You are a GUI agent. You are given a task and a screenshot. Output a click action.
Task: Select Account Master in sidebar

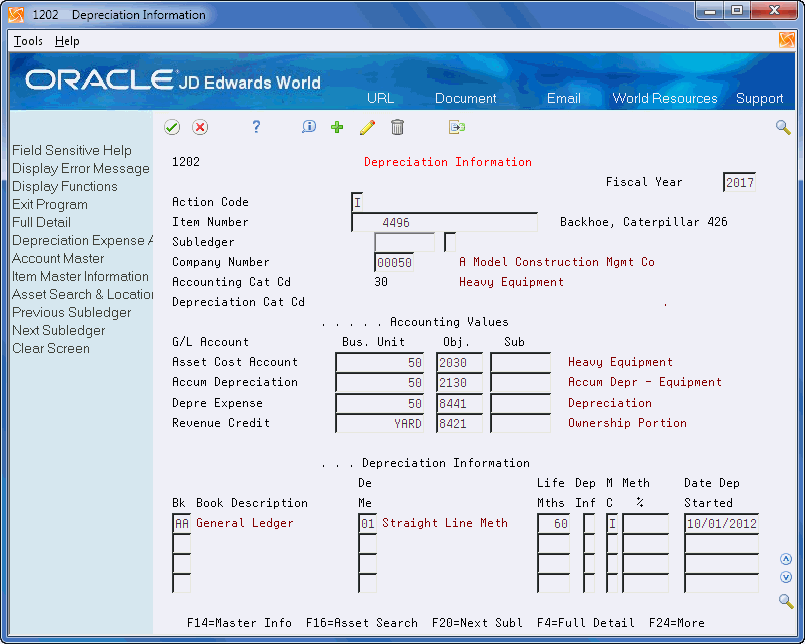pos(58,258)
